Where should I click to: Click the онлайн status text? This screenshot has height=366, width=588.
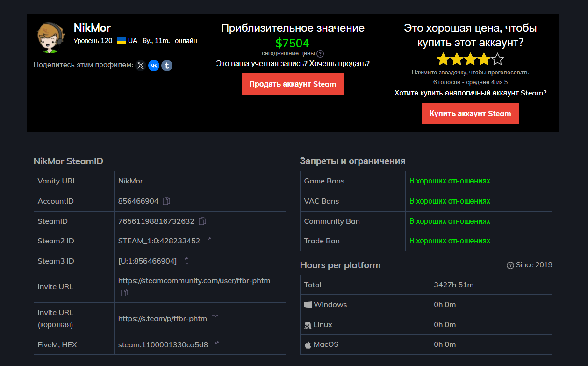(186, 41)
